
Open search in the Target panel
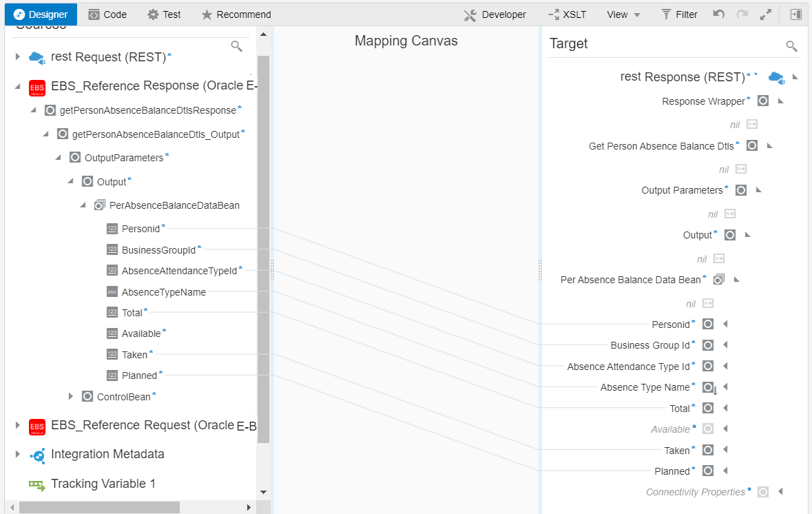(x=791, y=46)
